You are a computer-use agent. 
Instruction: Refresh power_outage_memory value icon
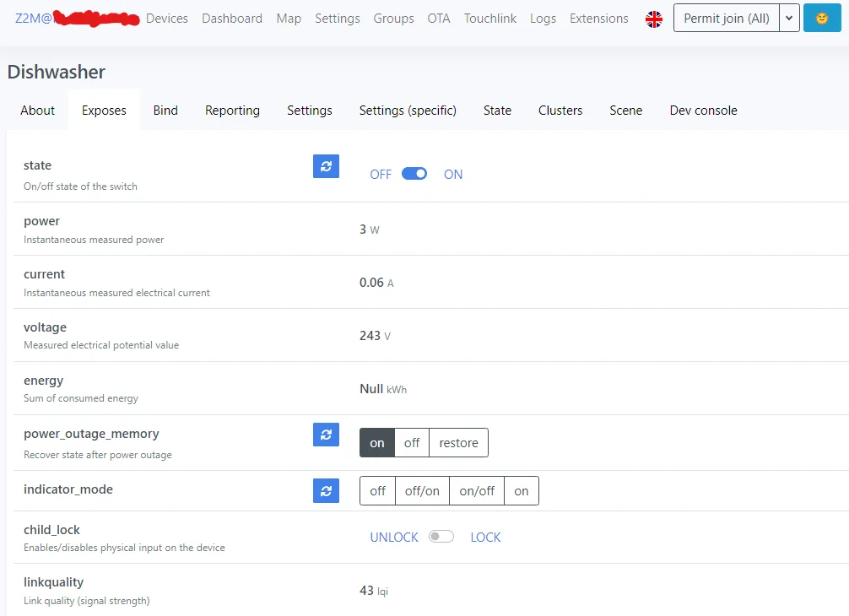[326, 435]
